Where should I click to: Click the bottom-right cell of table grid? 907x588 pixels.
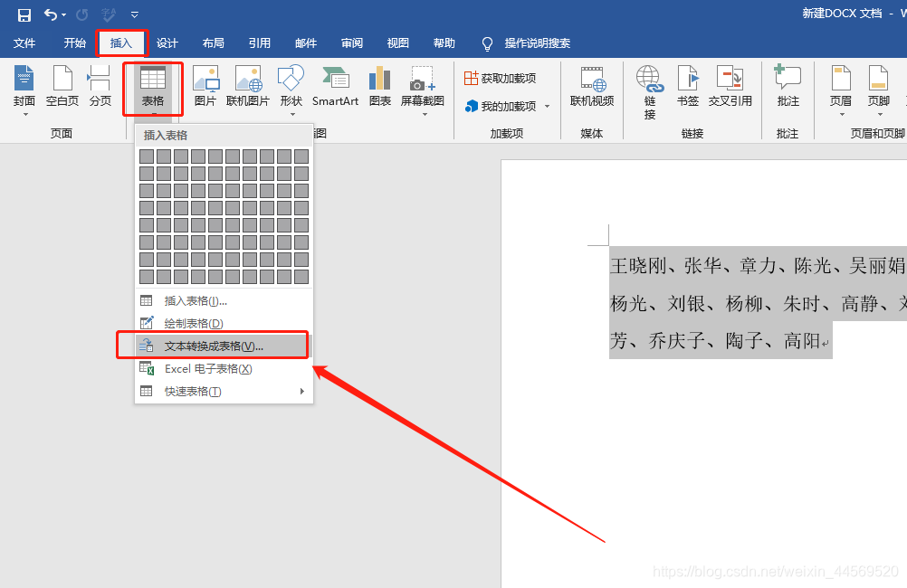301,277
